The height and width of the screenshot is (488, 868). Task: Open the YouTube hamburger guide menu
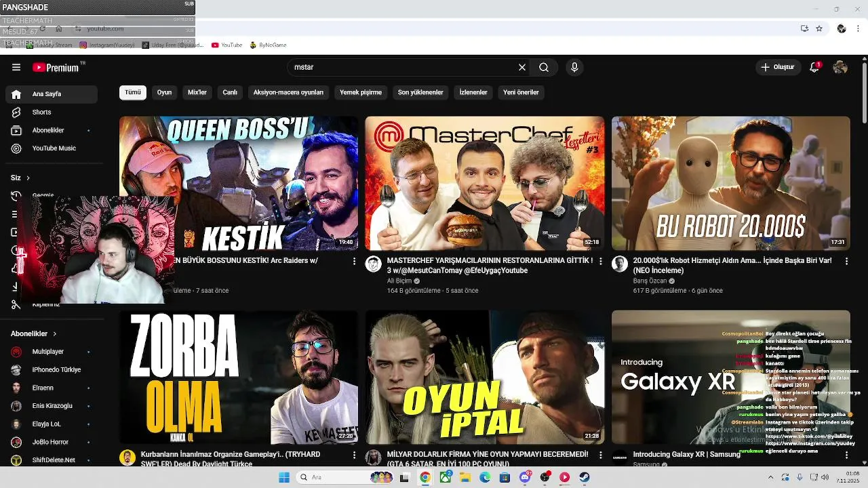point(16,67)
